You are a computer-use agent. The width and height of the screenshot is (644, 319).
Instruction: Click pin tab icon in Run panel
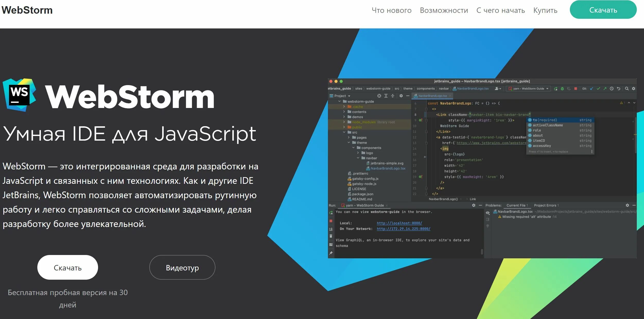[x=331, y=253]
